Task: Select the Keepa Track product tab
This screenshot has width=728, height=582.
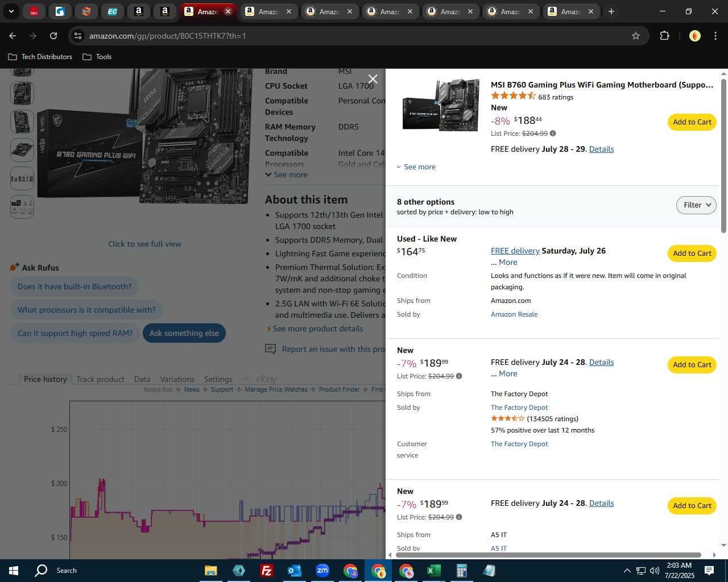Action: [100, 379]
